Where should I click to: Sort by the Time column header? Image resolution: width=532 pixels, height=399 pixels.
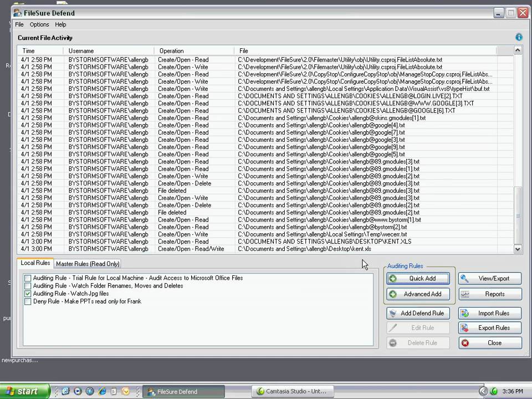point(40,51)
